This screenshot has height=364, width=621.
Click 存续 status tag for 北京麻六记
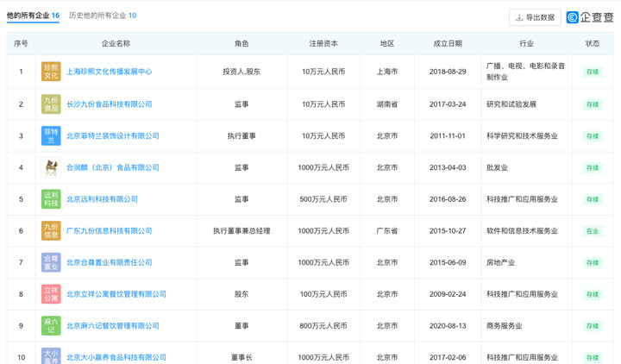[593, 326]
